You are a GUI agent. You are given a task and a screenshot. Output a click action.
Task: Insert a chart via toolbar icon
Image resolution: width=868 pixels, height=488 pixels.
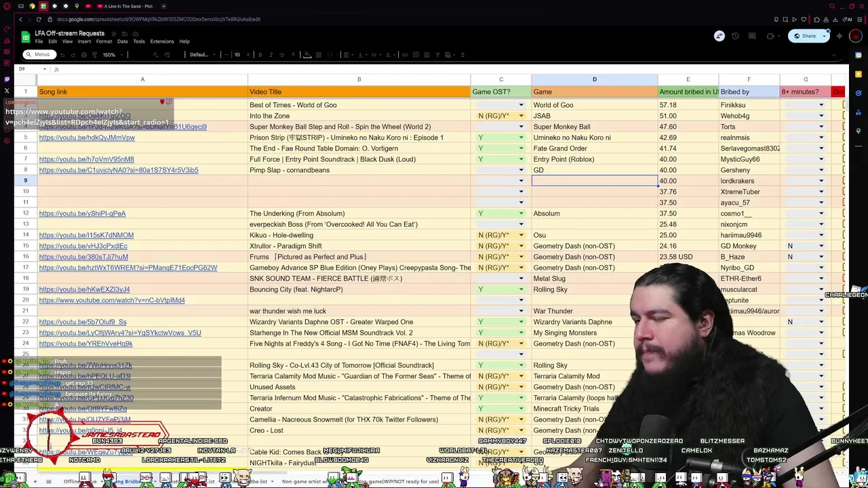pyautogui.click(x=427, y=55)
